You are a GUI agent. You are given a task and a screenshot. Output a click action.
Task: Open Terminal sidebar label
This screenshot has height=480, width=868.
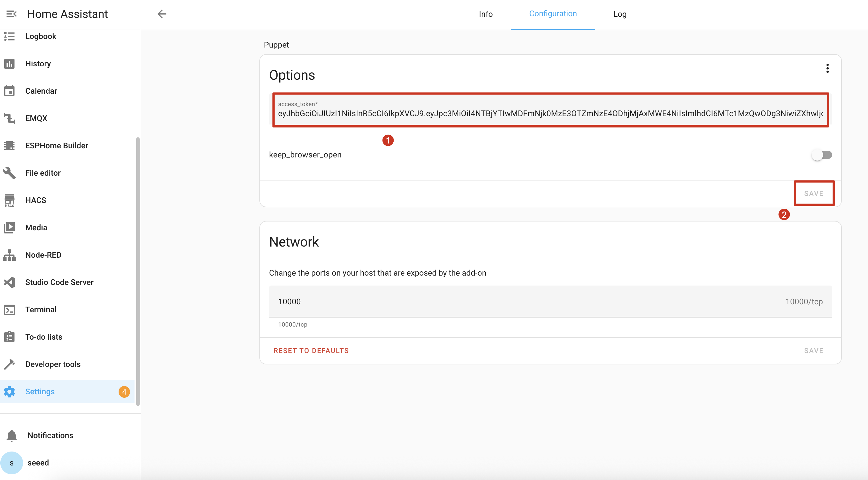pyautogui.click(x=41, y=309)
